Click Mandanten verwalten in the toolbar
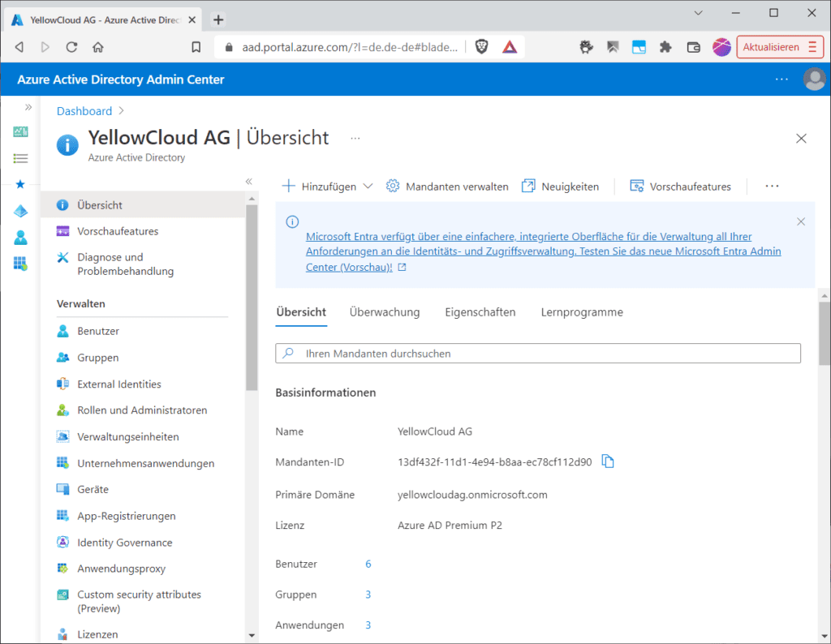 447,187
